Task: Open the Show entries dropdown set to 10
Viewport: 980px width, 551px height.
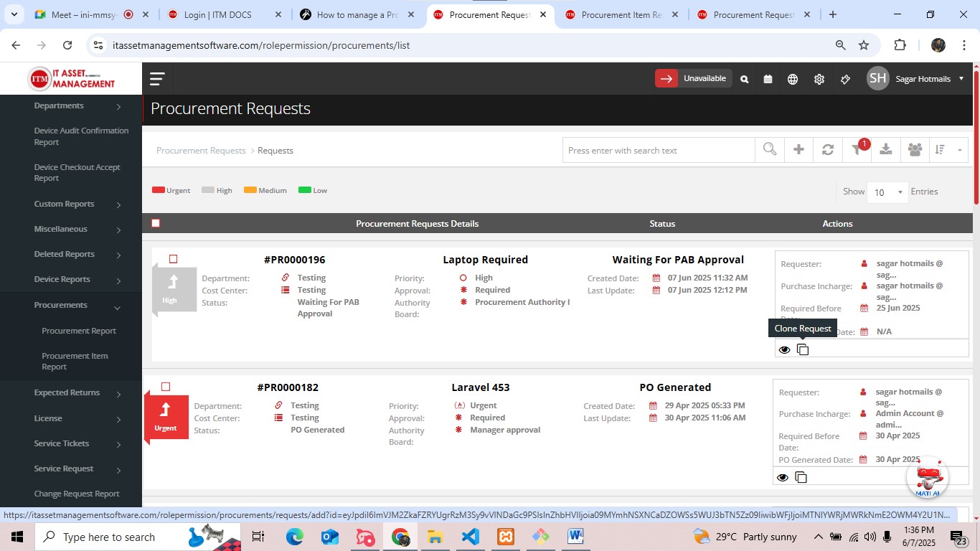Action: (887, 192)
